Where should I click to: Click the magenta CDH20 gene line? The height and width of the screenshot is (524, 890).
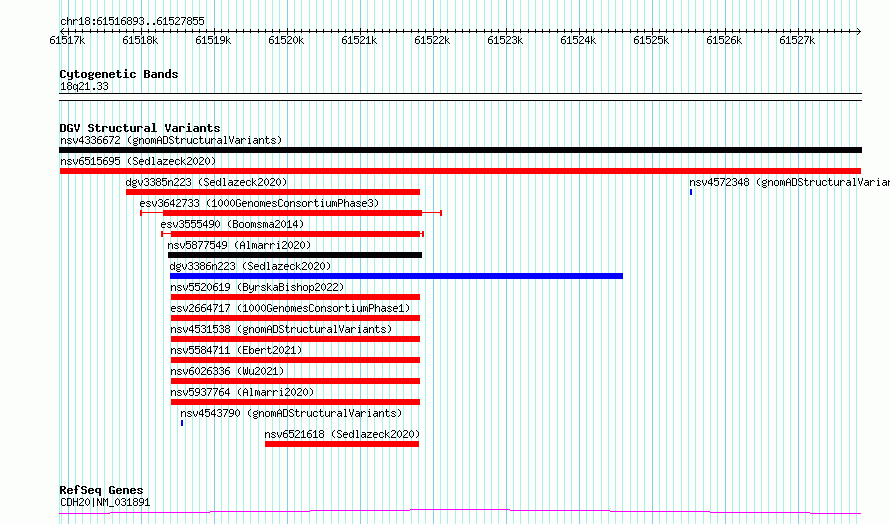(460, 513)
